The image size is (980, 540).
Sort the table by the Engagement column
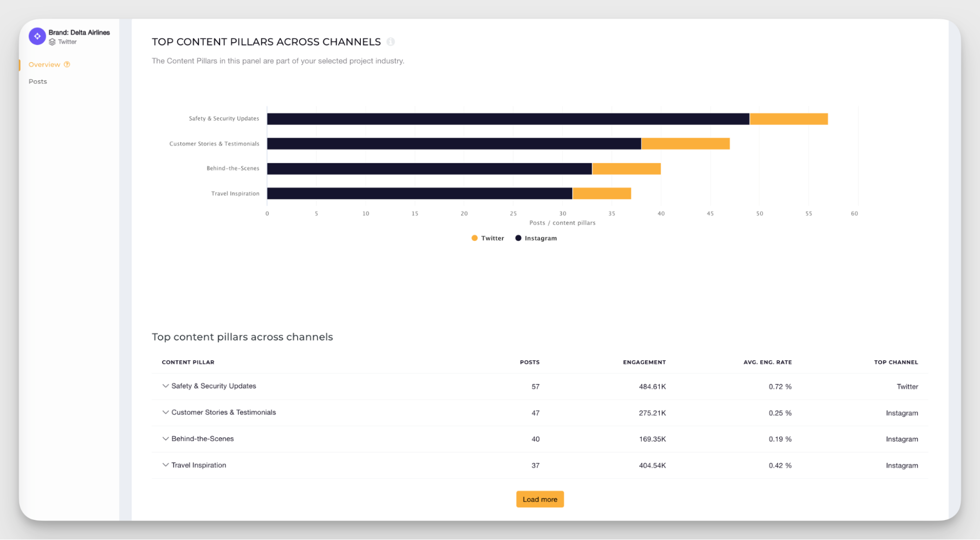click(x=644, y=362)
